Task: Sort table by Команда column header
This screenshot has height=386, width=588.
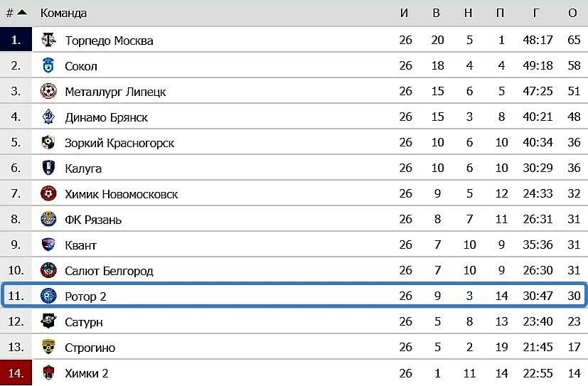Action: (x=63, y=13)
